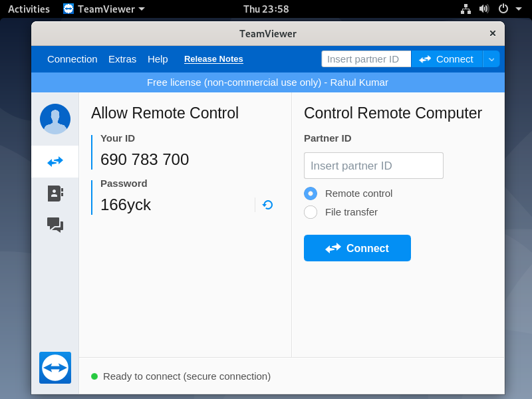Select the Remote control radio button
The width and height of the screenshot is (532, 399).
point(311,194)
